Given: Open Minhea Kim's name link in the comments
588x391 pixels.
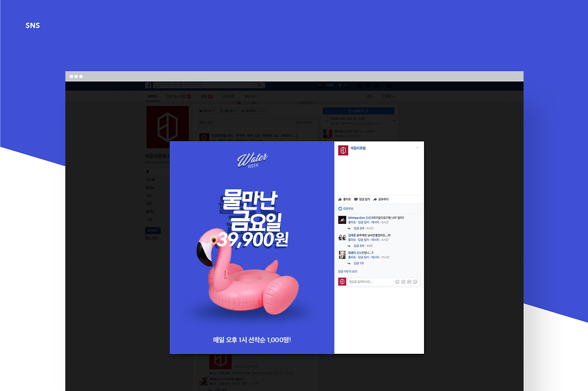Looking at the screenshot, I should coord(356,218).
